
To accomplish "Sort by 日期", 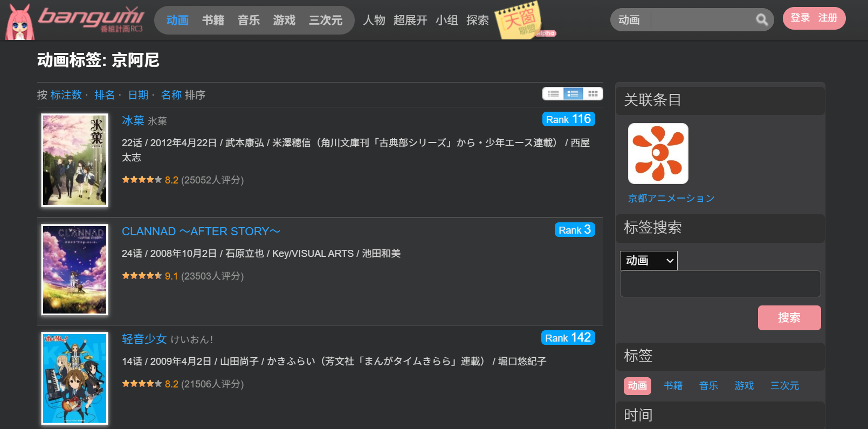I will [x=138, y=95].
